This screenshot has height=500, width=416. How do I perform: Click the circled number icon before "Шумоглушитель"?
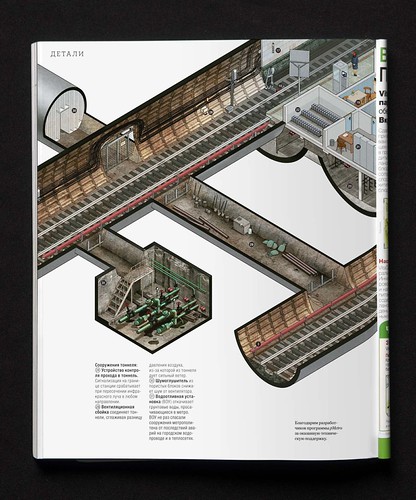tap(152, 380)
